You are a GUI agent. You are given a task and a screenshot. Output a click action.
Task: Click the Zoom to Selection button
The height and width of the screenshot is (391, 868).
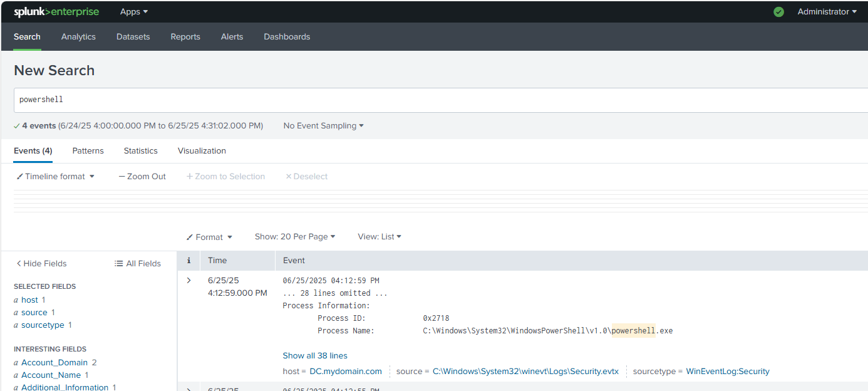click(x=225, y=177)
